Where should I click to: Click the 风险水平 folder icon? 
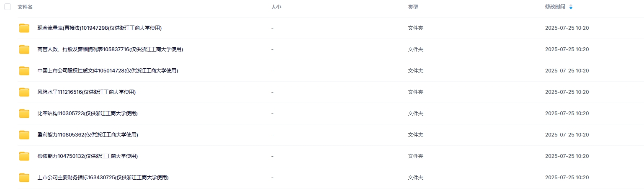[24, 92]
